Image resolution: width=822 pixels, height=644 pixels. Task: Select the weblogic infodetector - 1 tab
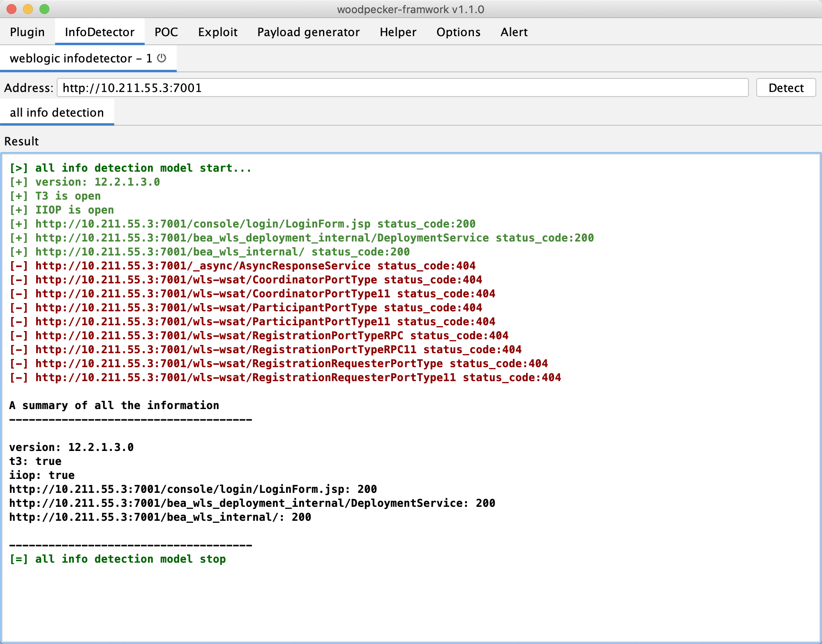coord(81,58)
